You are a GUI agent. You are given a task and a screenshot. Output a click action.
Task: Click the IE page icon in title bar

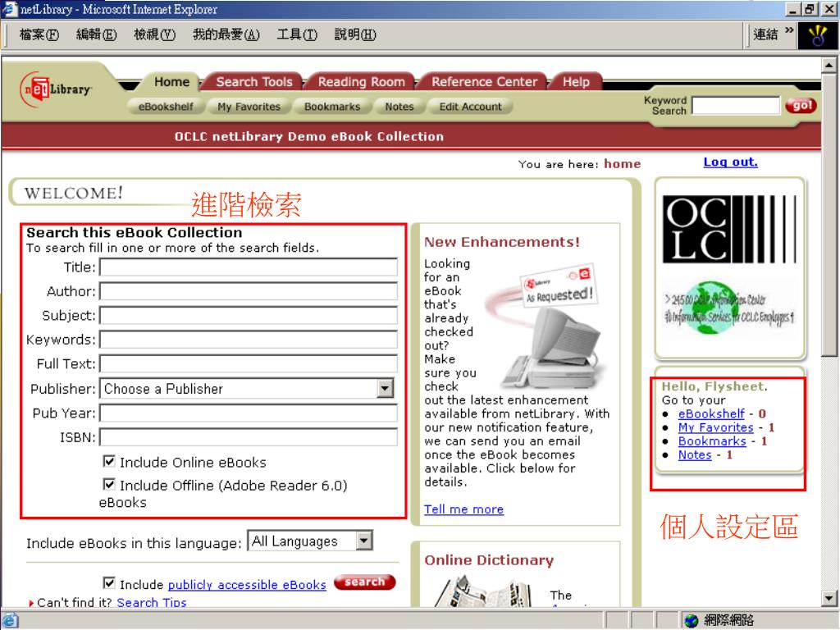tap(10, 8)
